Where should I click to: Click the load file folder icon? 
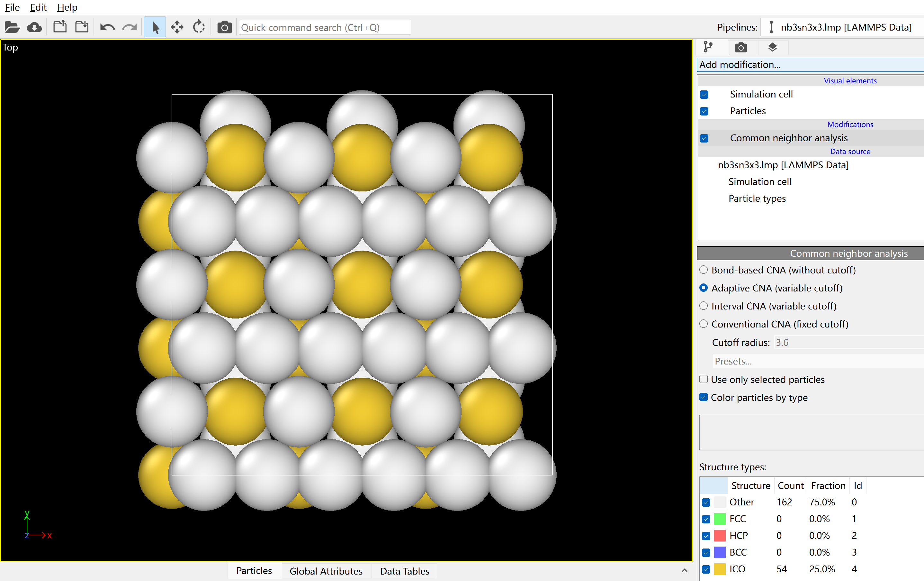pyautogui.click(x=12, y=27)
